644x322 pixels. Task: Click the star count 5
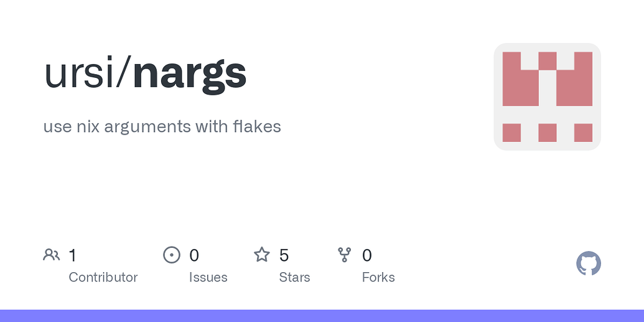(284, 255)
